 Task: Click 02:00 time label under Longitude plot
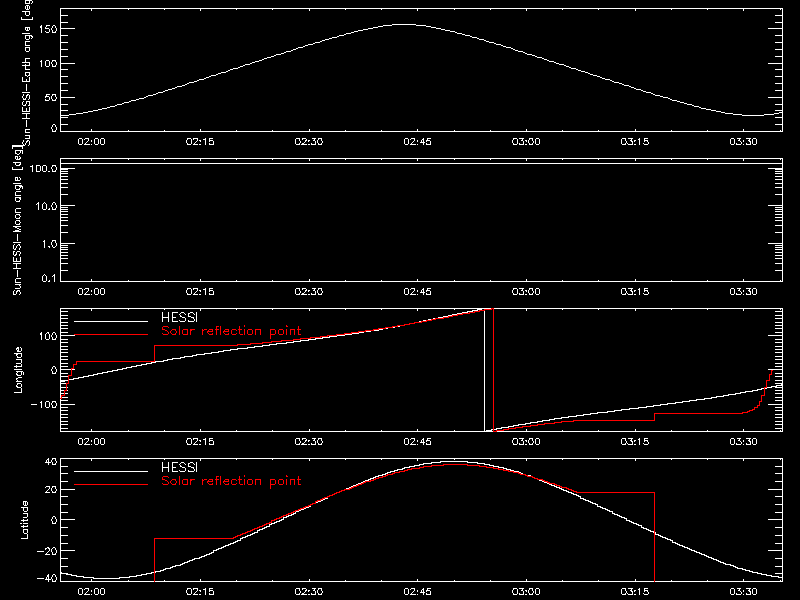click(91, 441)
